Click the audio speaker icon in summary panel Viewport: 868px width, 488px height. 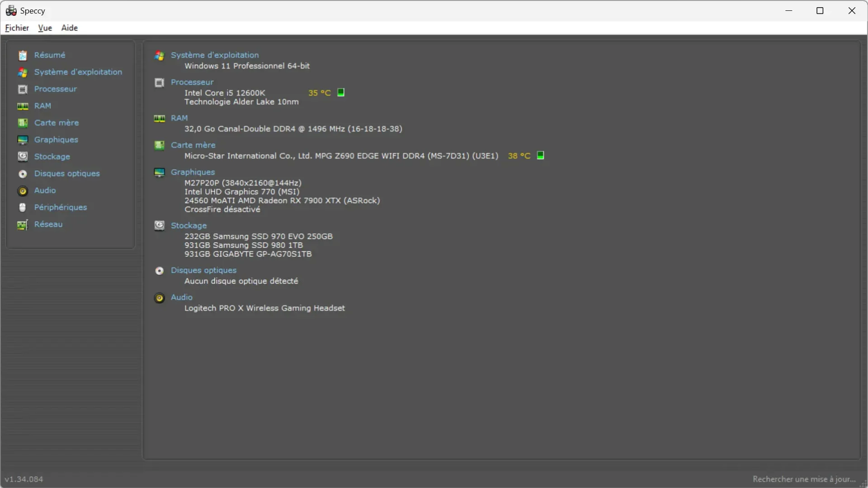point(159,298)
